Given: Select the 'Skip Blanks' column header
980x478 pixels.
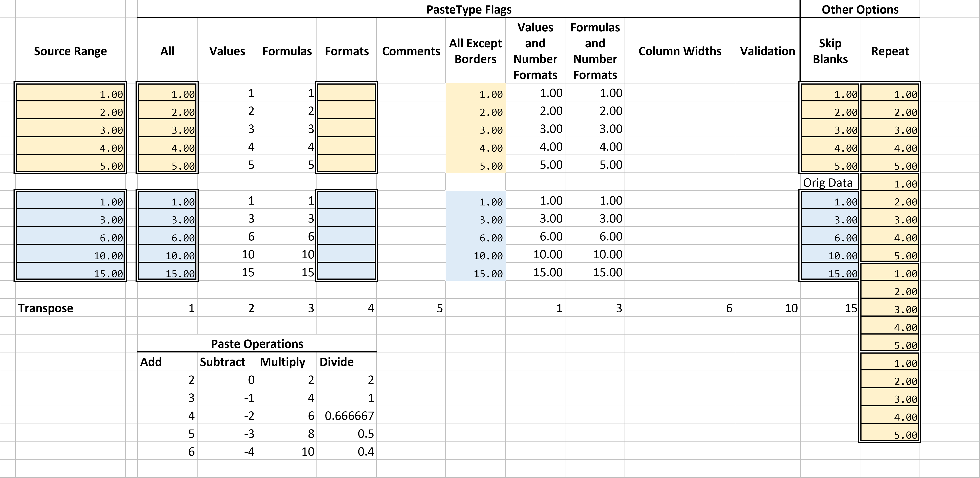Looking at the screenshot, I should (830, 51).
